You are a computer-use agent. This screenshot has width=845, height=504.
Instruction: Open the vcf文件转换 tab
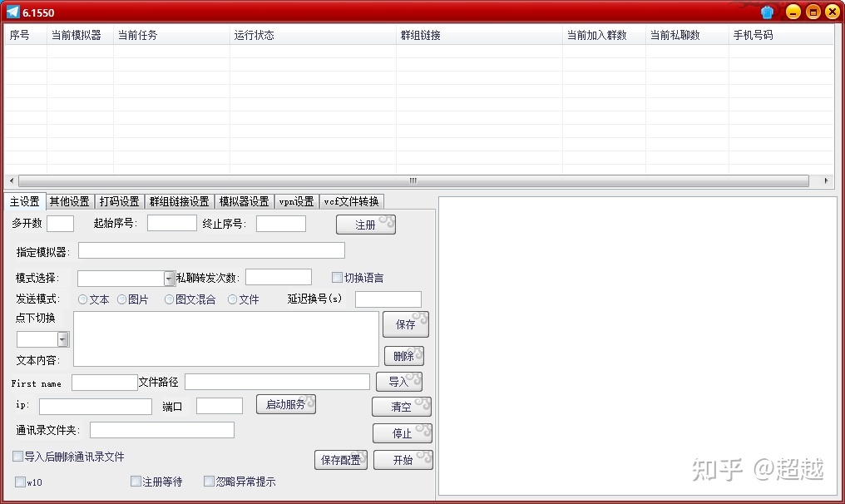coord(351,201)
